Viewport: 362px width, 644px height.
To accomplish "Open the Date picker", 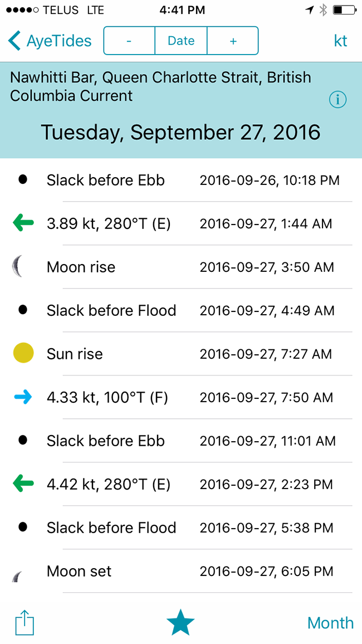I will pos(181,41).
